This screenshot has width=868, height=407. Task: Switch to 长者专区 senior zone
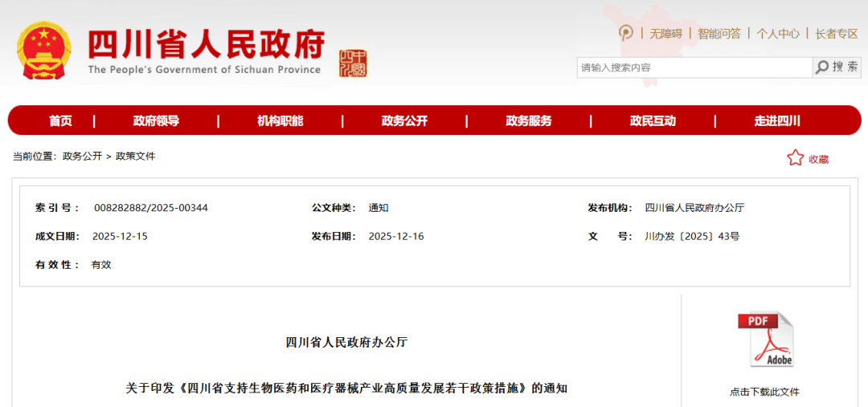point(836,34)
